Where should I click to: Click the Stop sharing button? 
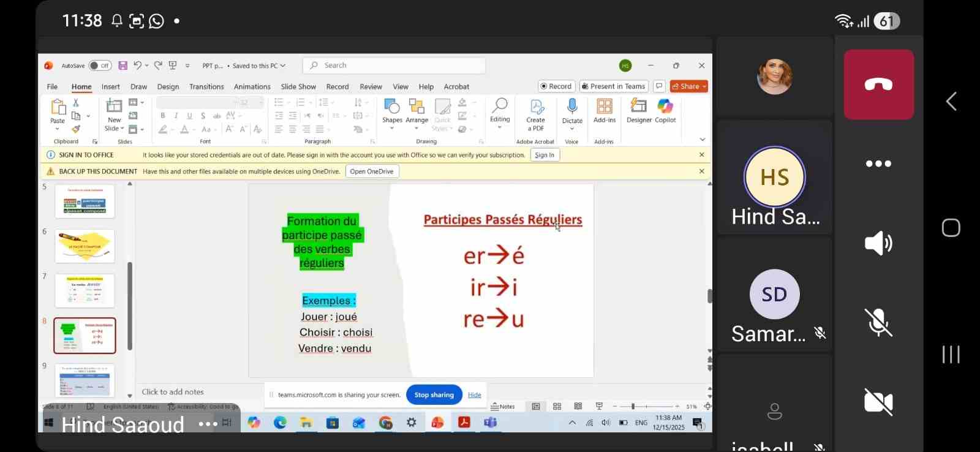(x=434, y=395)
